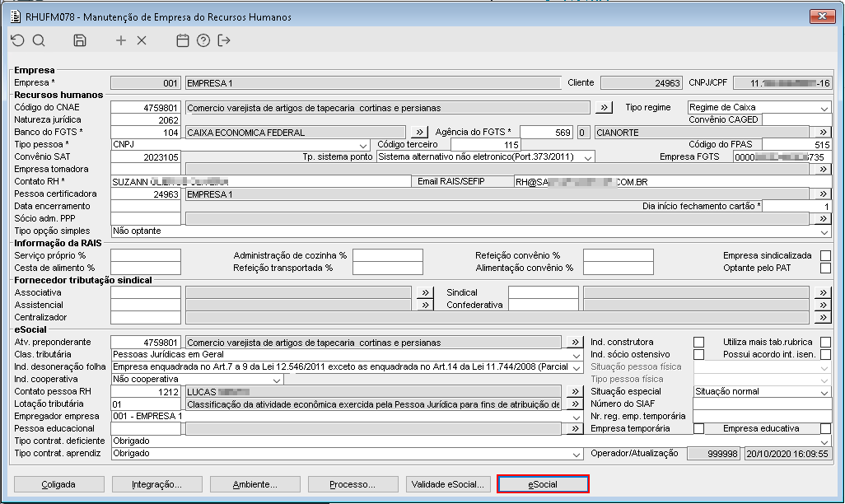Open Centralizador lookup arrow
Screen dimensions: 845x504
(823, 318)
